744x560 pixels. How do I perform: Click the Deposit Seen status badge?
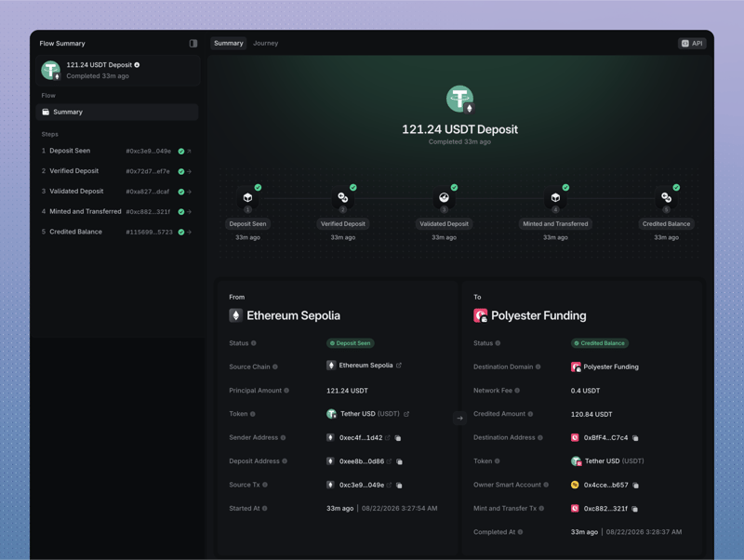pos(351,343)
